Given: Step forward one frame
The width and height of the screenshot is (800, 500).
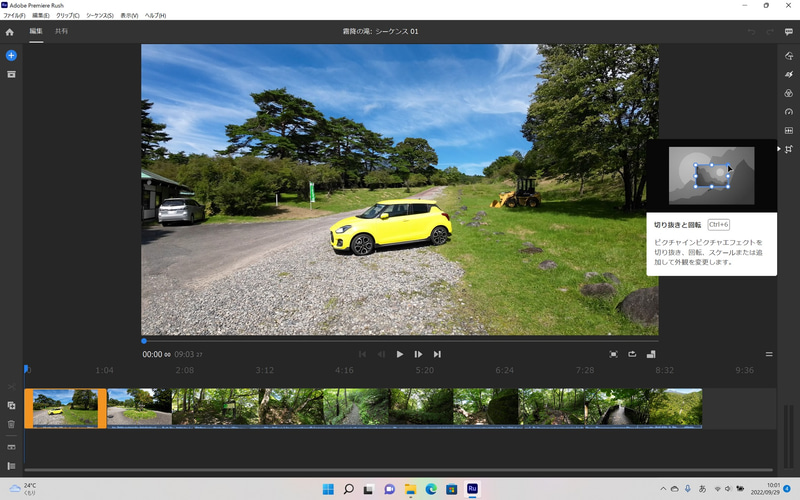Looking at the screenshot, I should (x=418, y=354).
